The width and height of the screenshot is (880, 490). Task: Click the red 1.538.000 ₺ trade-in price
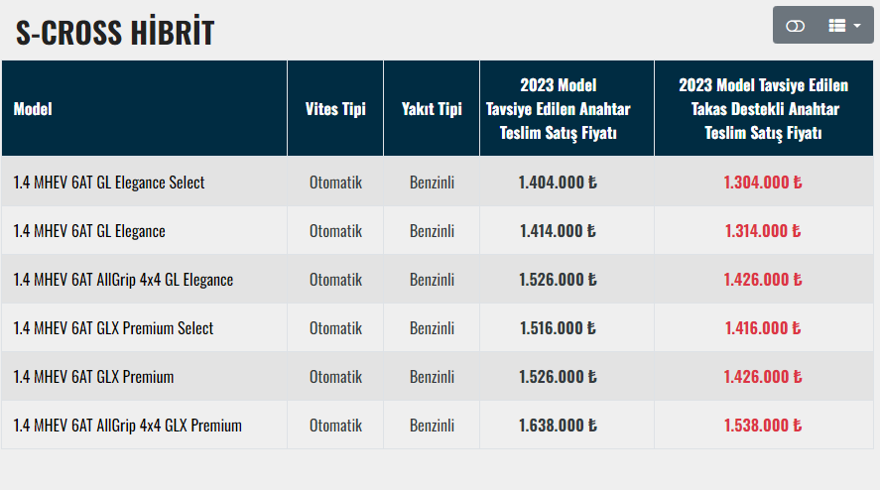(x=763, y=426)
